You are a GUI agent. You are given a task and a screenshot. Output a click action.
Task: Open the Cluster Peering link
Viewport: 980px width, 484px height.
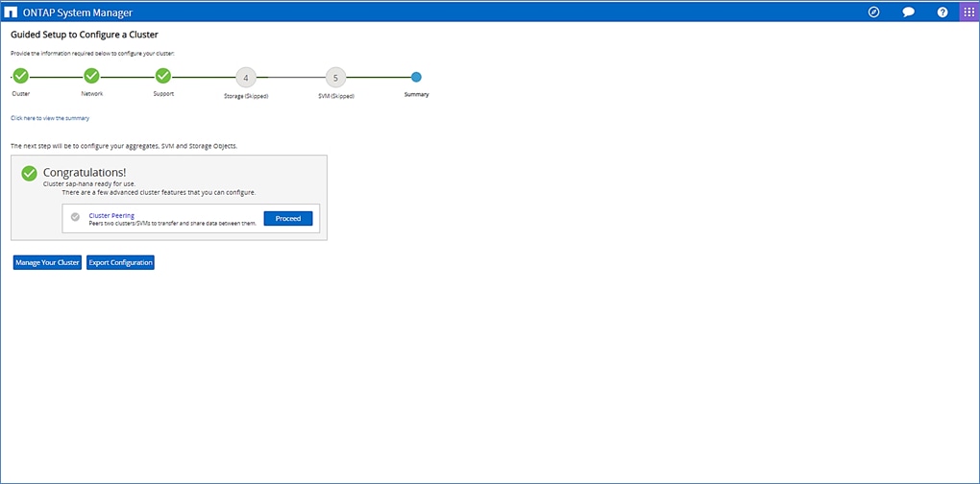pos(111,215)
